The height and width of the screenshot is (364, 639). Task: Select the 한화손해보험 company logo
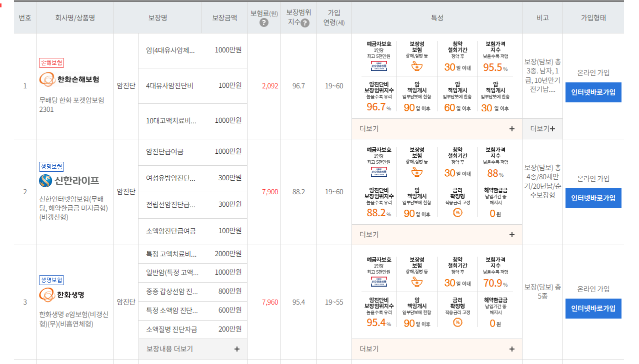click(69, 79)
